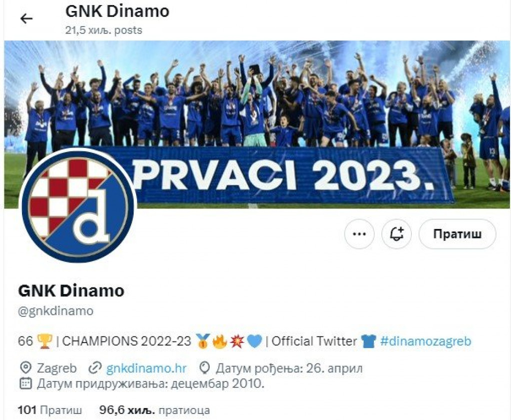Screen dimensions: 511x420
Task: Open the PRVACI 2023 header banner image
Action: click(257, 124)
